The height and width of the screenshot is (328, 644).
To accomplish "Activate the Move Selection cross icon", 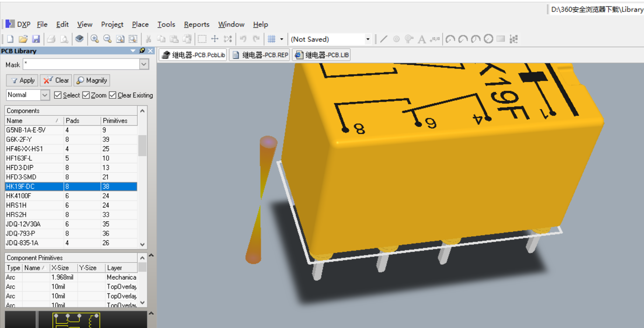I will (x=215, y=39).
